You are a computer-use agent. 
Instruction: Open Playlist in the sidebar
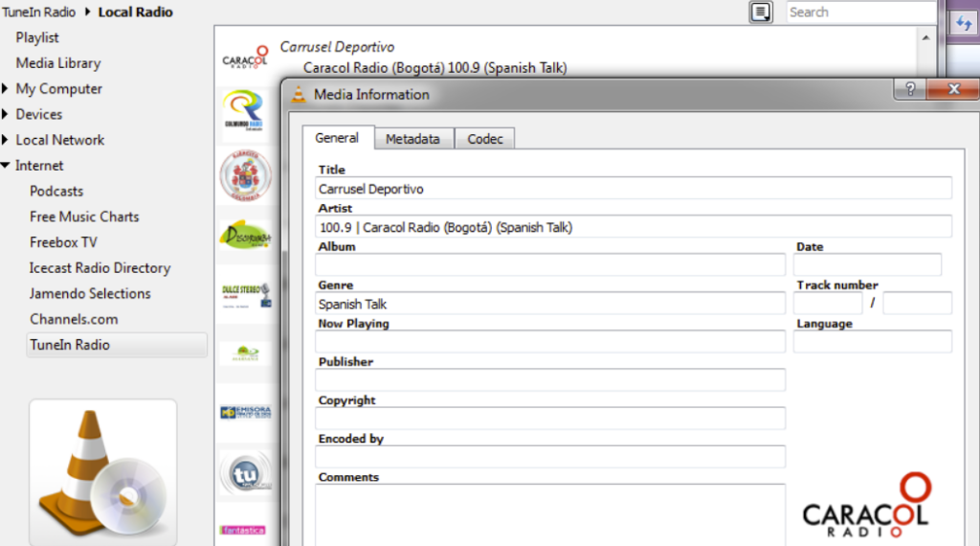(37, 37)
